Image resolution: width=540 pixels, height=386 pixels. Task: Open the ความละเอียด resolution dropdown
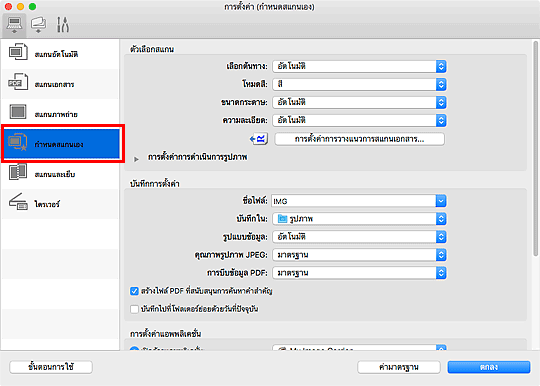[x=359, y=120]
